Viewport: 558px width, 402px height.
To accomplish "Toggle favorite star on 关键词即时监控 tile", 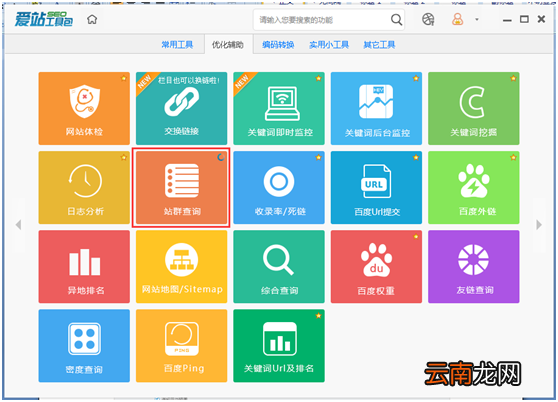I will coord(318,78).
